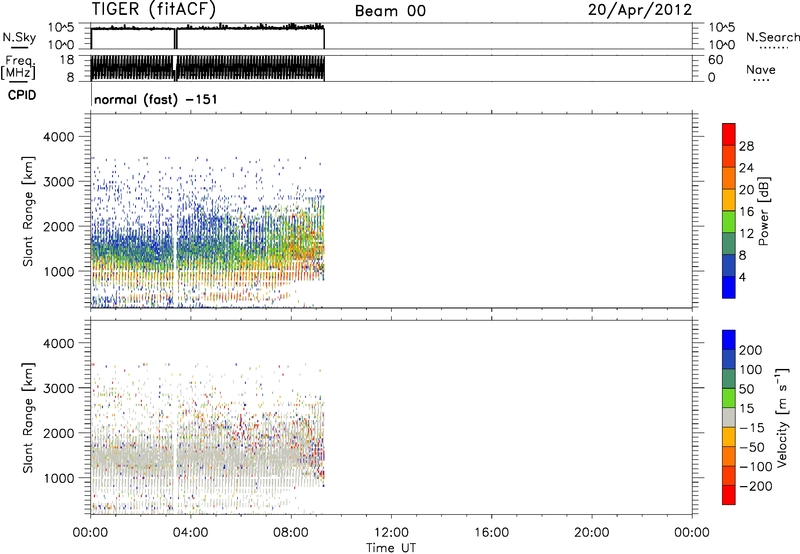
Task: Click the 'Nave' legend label
Action: click(x=761, y=70)
